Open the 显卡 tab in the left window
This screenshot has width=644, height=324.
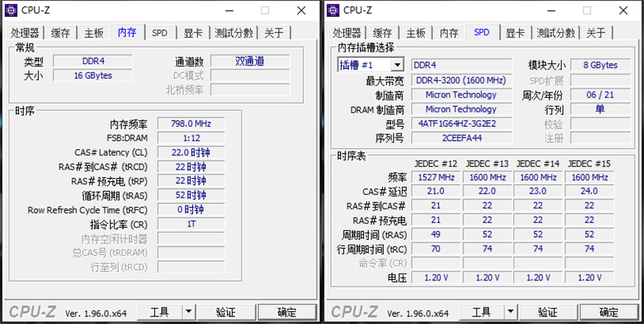pos(193,33)
